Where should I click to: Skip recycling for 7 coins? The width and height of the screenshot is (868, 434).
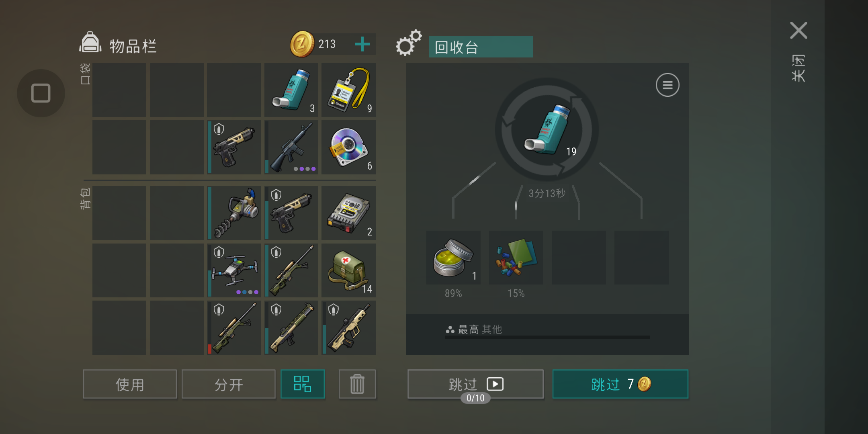[x=620, y=384]
